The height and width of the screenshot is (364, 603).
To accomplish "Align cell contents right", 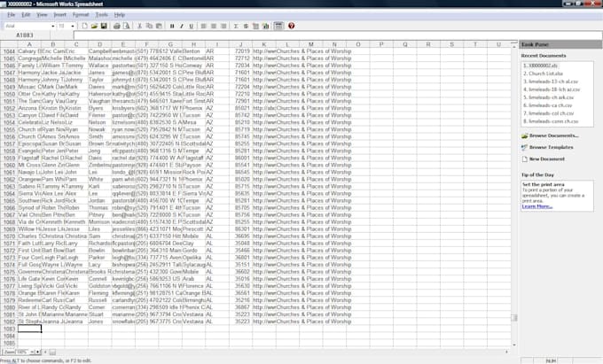I will (223, 26).
